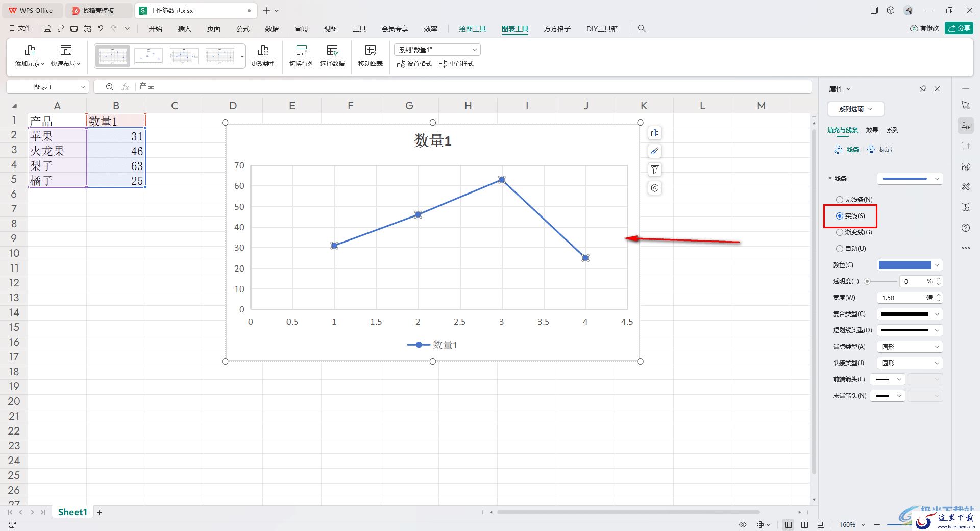Click Move Chart (移动图表) icon

click(x=371, y=50)
